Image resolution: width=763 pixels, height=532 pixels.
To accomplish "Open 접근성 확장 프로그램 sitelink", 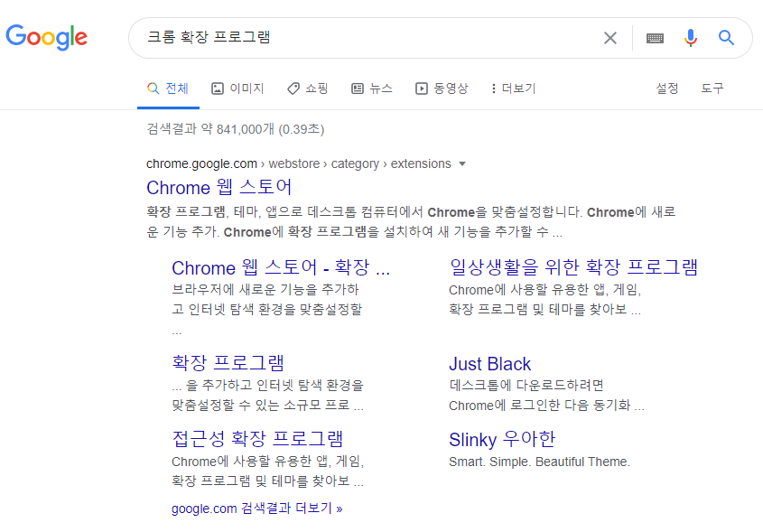I will (x=257, y=439).
